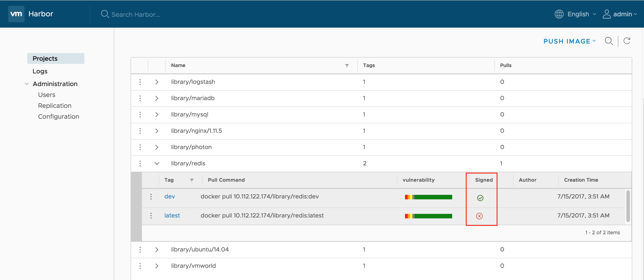Click the vulnerability bar for latest tag
This screenshot has height=280, width=644.
(429, 216)
